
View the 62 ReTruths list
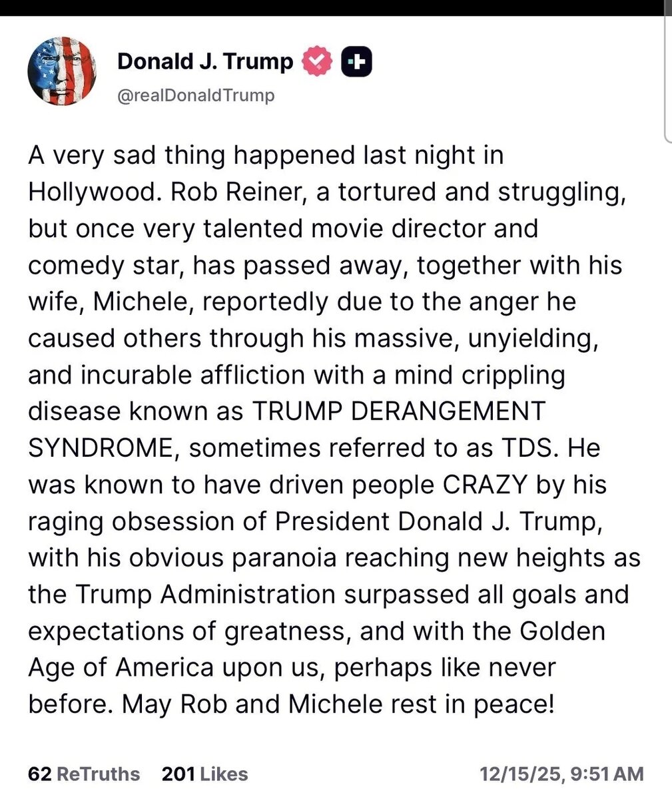[84, 774]
